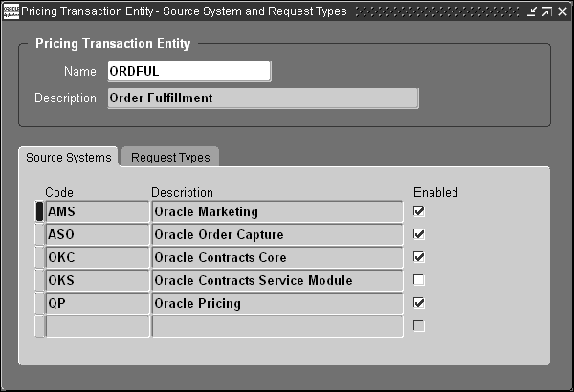
Task: Select the ASO row indicator
Action: (x=39, y=234)
